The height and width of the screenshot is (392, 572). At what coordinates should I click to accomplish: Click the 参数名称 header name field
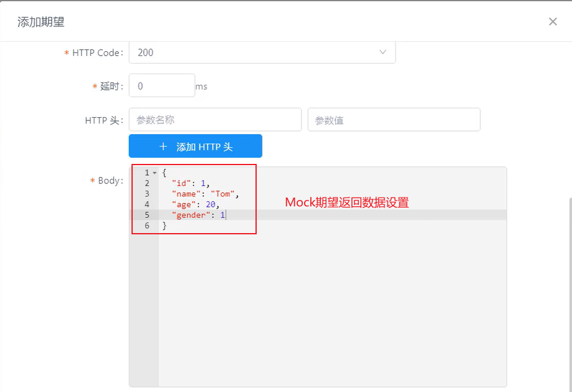(215, 120)
